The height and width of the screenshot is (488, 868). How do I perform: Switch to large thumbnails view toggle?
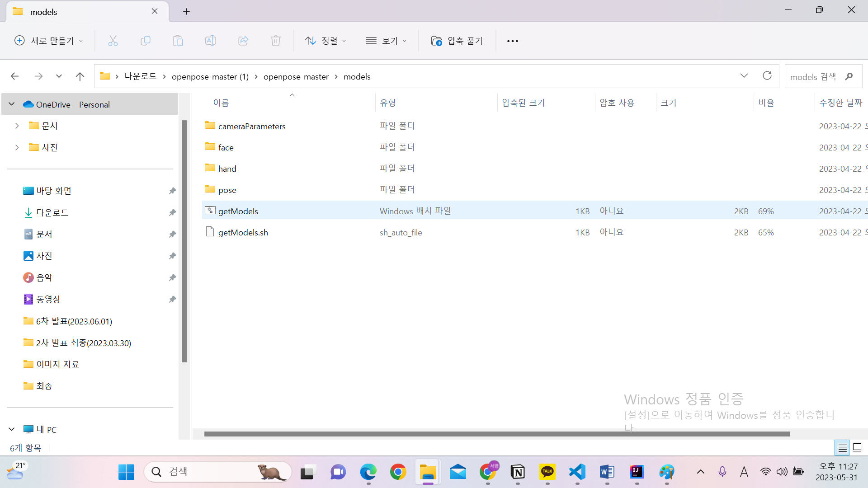pyautogui.click(x=857, y=448)
